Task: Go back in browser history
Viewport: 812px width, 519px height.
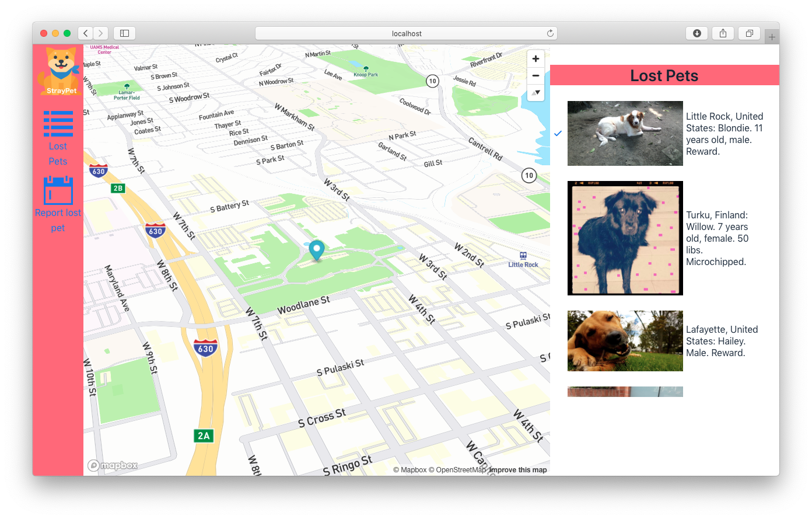Action: click(86, 33)
